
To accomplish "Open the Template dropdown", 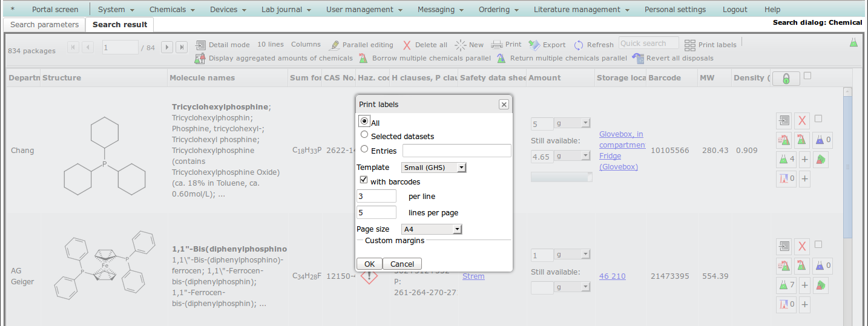I will click(433, 168).
